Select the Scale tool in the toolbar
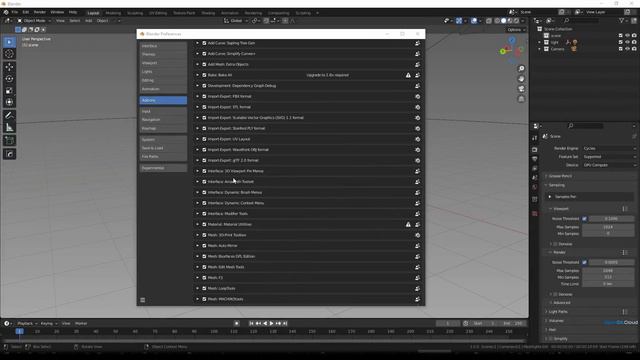Image resolution: width=640 pixels, height=360 pixels. pos(9,90)
